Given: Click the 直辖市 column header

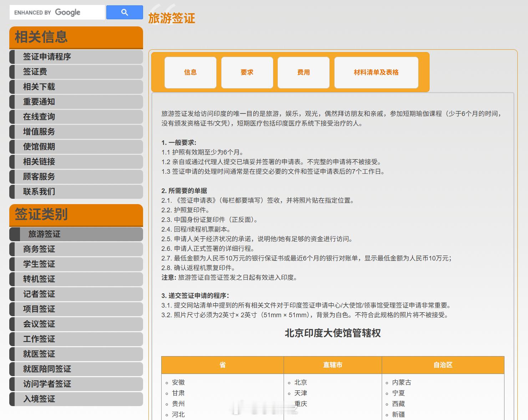Looking at the screenshot, I should pyautogui.click(x=333, y=365).
